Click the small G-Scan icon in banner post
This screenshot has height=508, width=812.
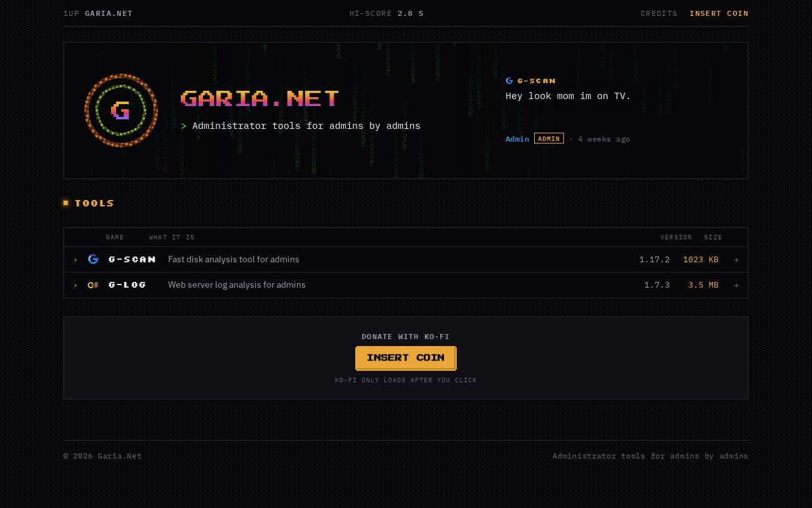pyautogui.click(x=509, y=81)
